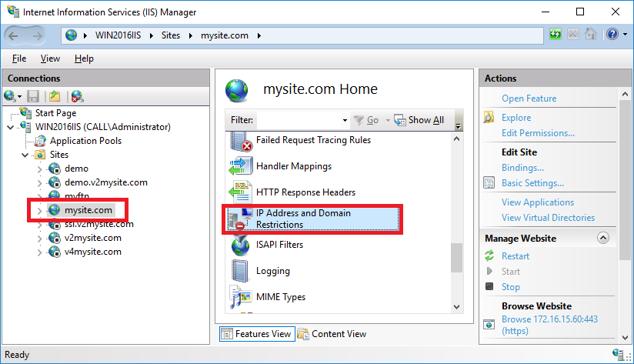Click the Go filter button
This screenshot has height=364, width=634.
366,120
